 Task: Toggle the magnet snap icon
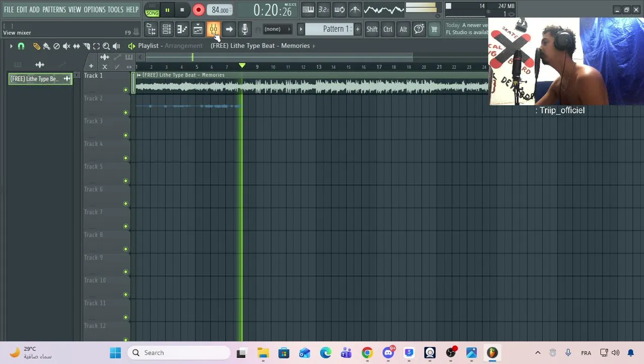(x=21, y=46)
